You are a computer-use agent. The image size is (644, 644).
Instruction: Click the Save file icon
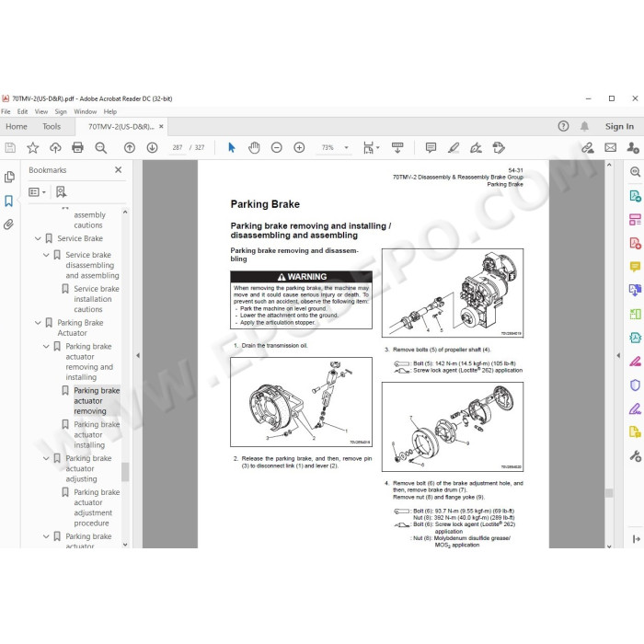[x=10, y=147]
